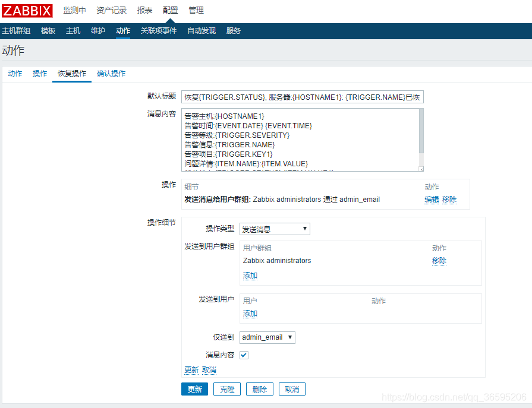Click the ZABBIX logo
The image size is (532, 408).
pyautogui.click(x=27, y=11)
